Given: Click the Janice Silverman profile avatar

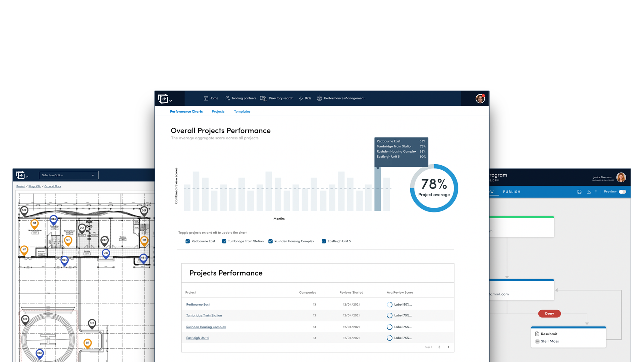Looking at the screenshot, I should click(x=621, y=177).
